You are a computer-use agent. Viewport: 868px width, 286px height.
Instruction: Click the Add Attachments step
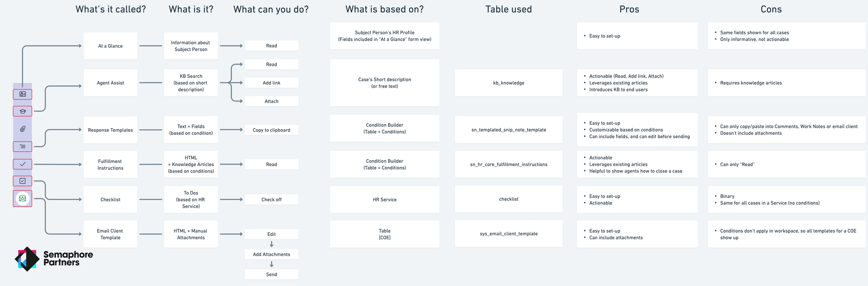(x=272, y=254)
